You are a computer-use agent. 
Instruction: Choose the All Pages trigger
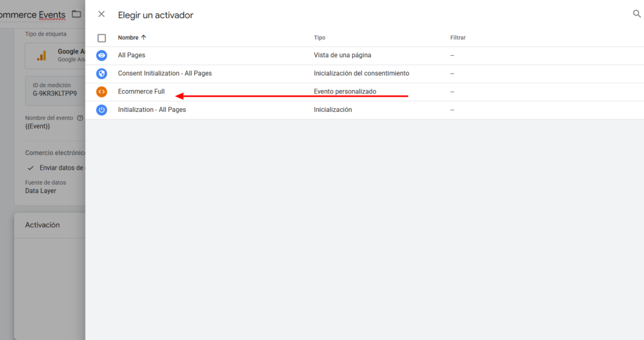[x=131, y=55]
